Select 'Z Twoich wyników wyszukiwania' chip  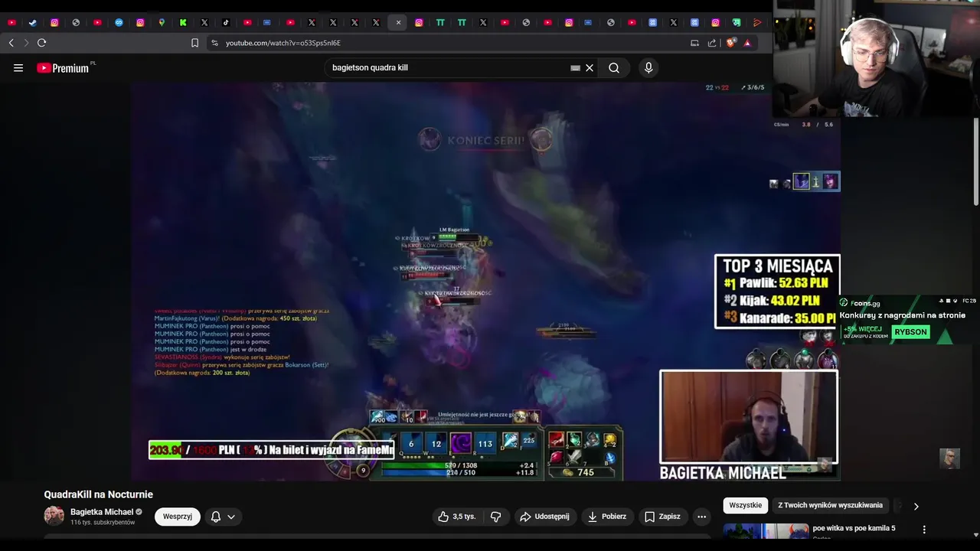831,505
